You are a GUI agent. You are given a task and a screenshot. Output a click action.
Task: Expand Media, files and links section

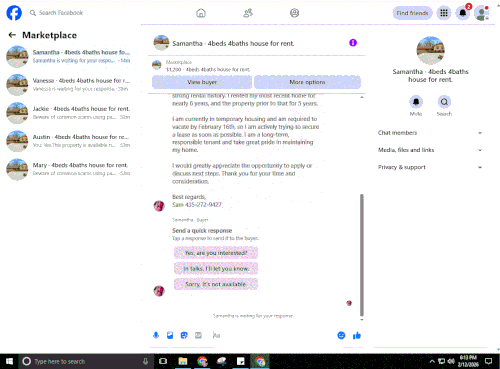[x=430, y=150]
